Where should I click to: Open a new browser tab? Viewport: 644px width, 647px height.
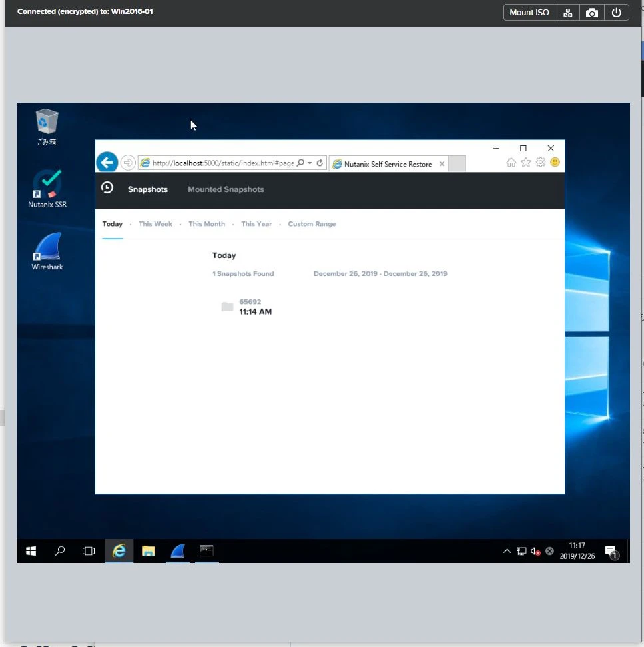pos(456,163)
